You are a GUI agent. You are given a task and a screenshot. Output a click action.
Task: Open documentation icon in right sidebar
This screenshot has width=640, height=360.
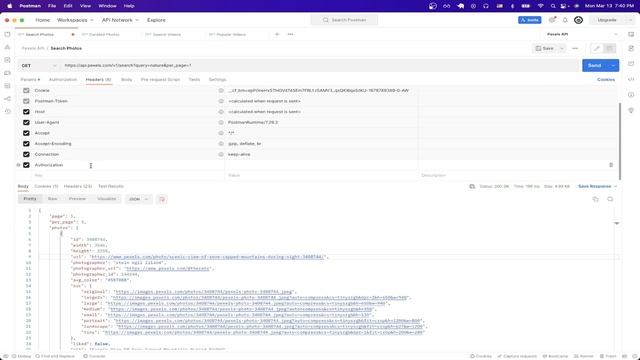coord(631,48)
